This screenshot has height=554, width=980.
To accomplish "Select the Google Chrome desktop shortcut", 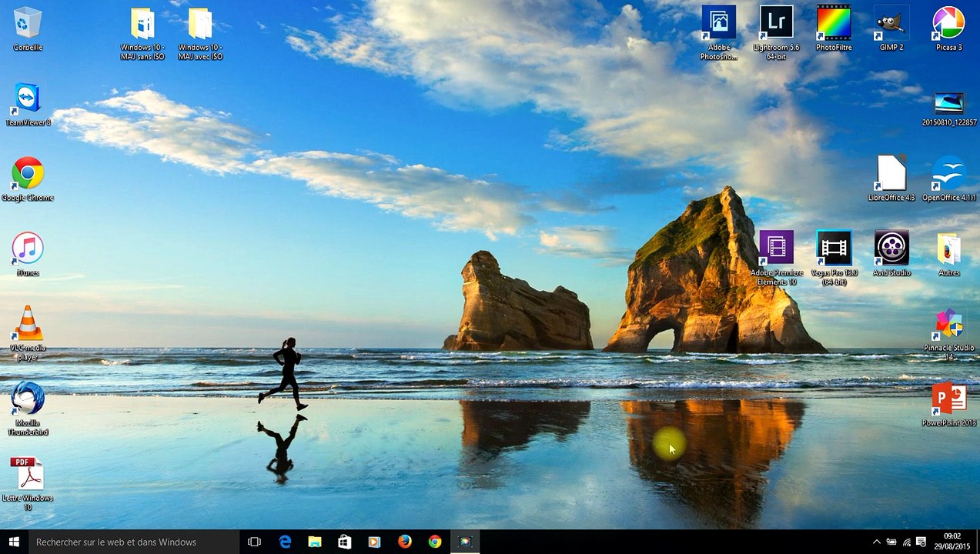I will click(28, 179).
